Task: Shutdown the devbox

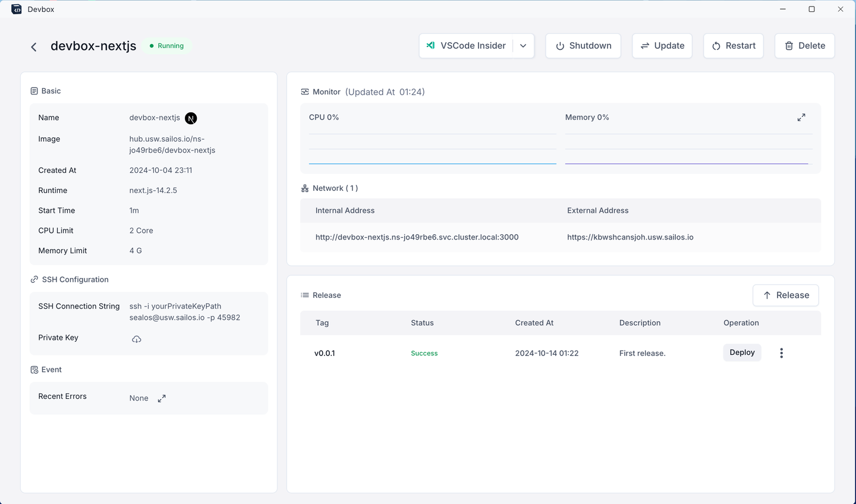Action: (583, 46)
